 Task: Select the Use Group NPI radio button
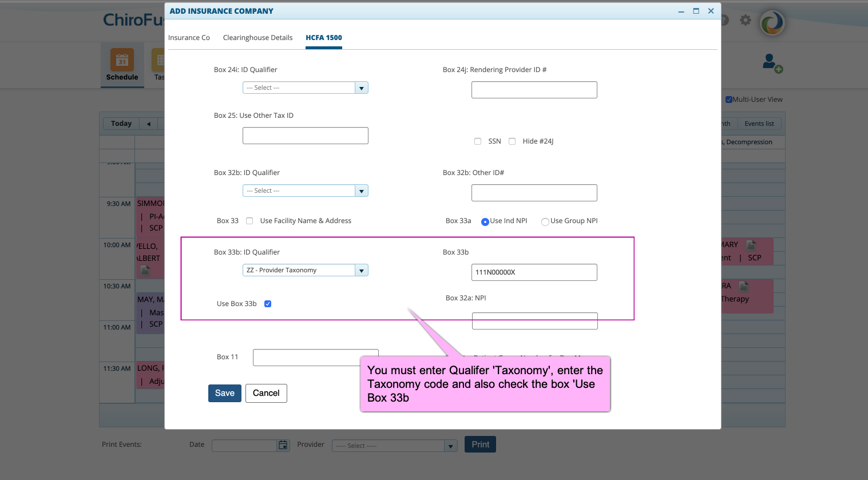(545, 221)
